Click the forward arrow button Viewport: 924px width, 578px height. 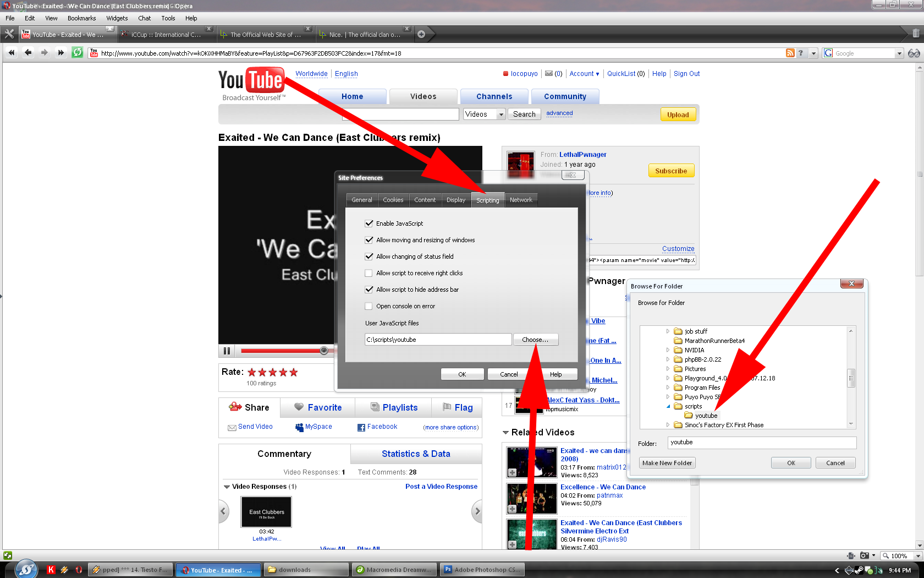[x=45, y=53]
